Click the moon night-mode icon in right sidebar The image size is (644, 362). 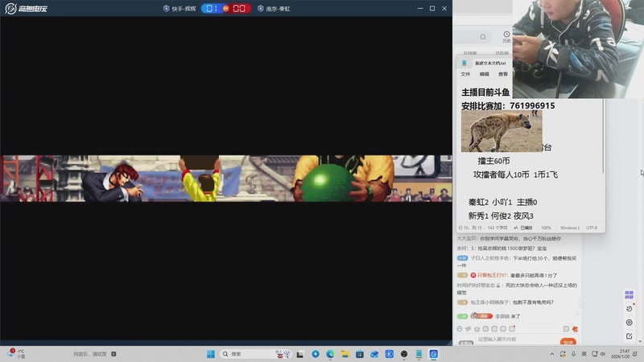(630, 309)
